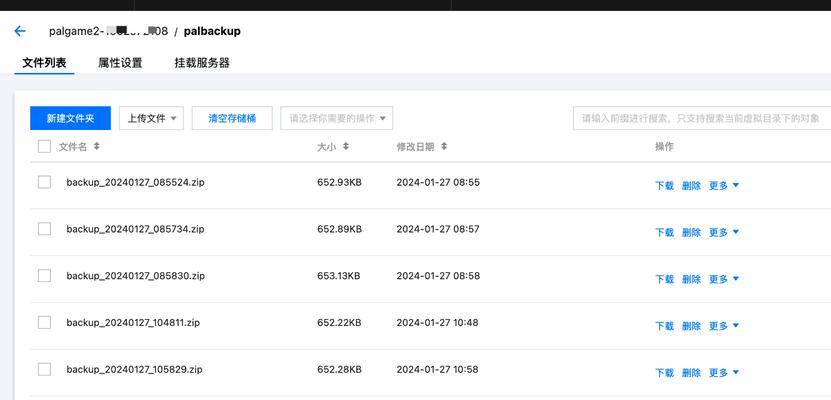Expand 更多 for backup_20240127_085734.zip
The image size is (831, 400).
(724, 232)
